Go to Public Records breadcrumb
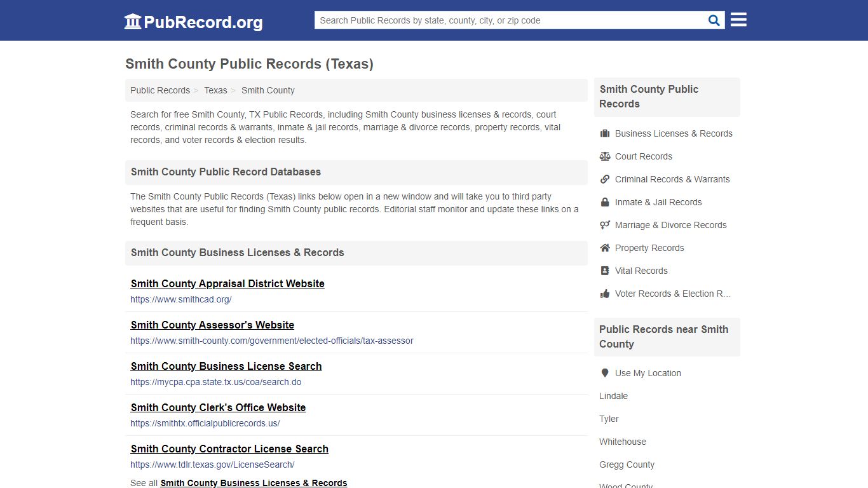Viewport: 868px width, 488px height. click(160, 90)
